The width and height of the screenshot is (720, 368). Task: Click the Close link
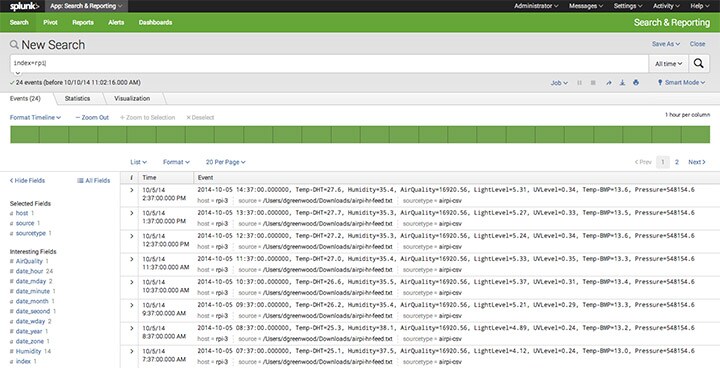(x=697, y=44)
